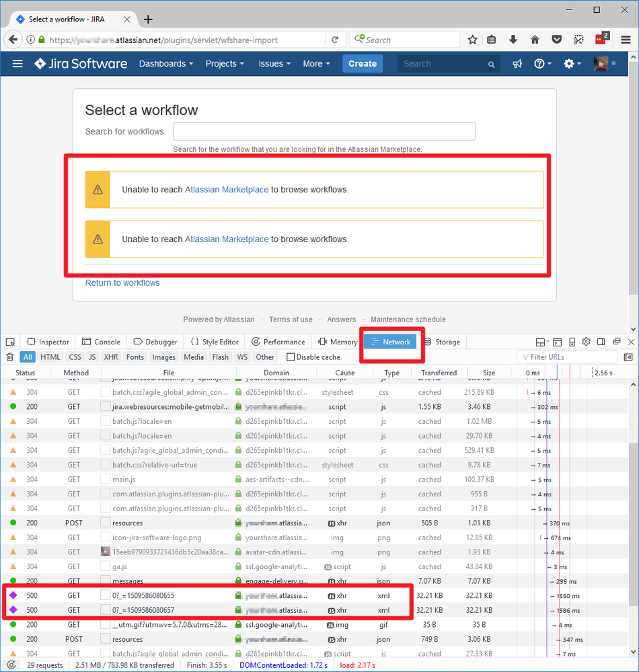Viewport: 639px width, 672px height.
Task: Open the red extension icon with badge 2
Action: pos(602,38)
